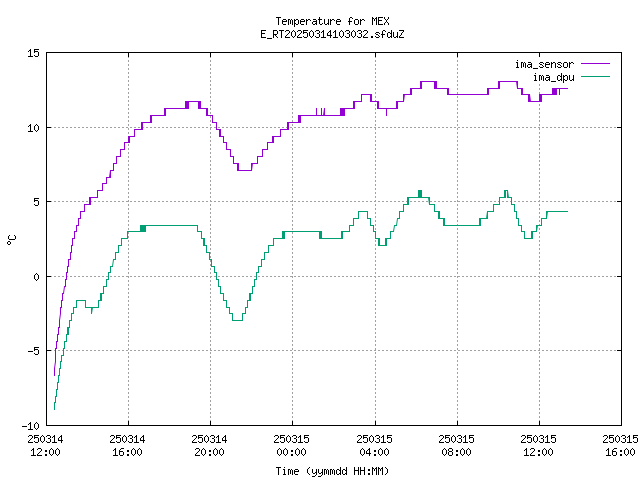Click the filename E_RT20250314103032.sfduZ subtitle
The width and height of the screenshot is (640, 480).
pos(332,34)
